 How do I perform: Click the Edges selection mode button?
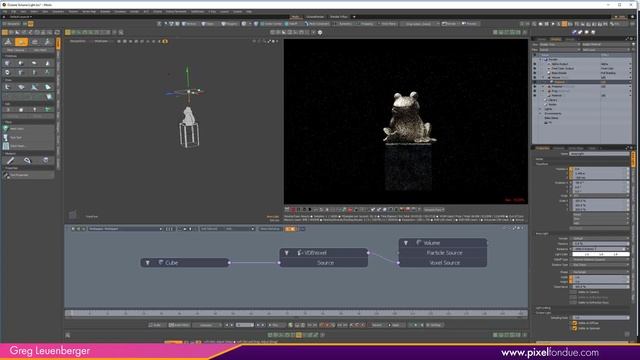click(x=209, y=24)
